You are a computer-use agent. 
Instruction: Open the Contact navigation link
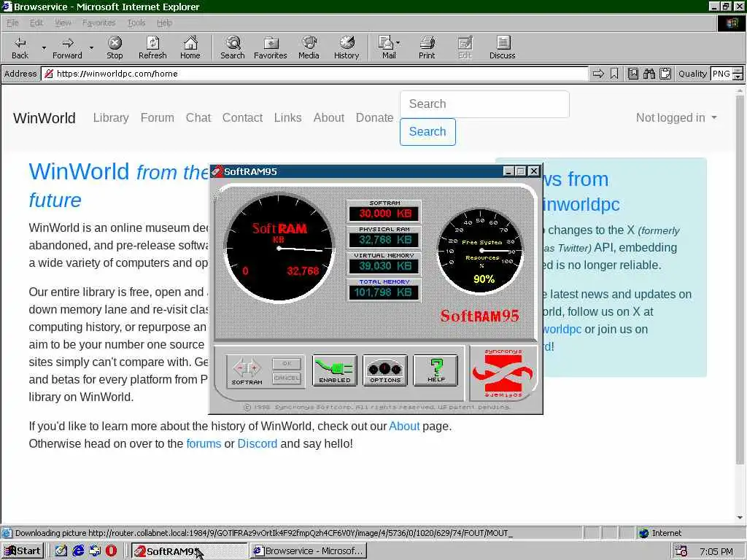[x=242, y=117]
